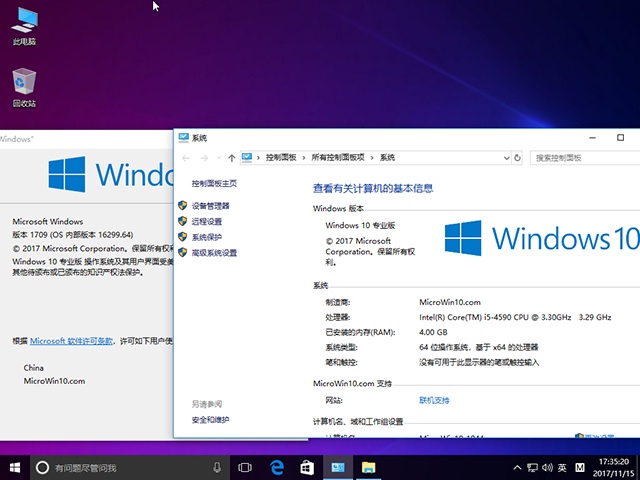Open 安全和维护 link
Image resolution: width=640 pixels, height=480 pixels.
point(211,420)
